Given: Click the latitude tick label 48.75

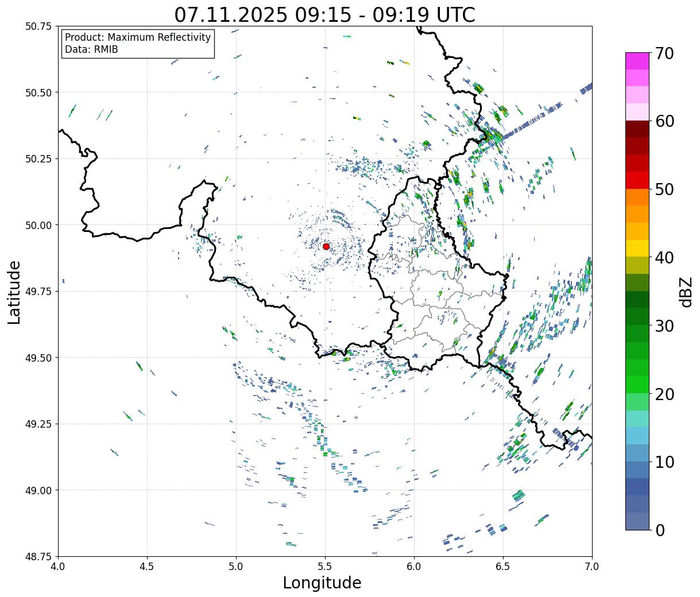Looking at the screenshot, I should click(x=38, y=557).
